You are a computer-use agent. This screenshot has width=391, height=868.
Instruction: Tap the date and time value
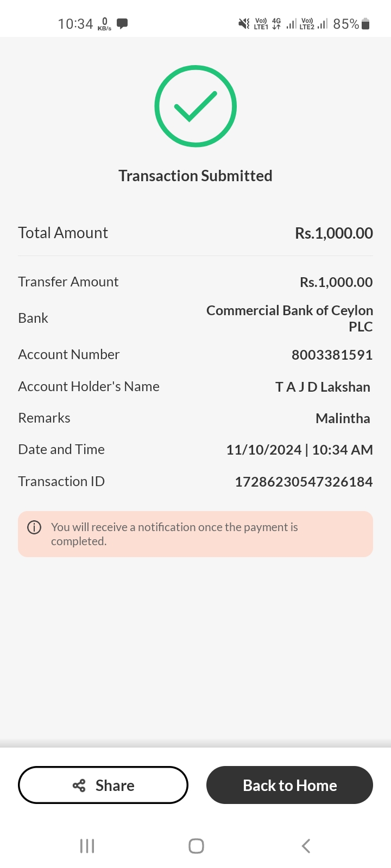pos(299,450)
